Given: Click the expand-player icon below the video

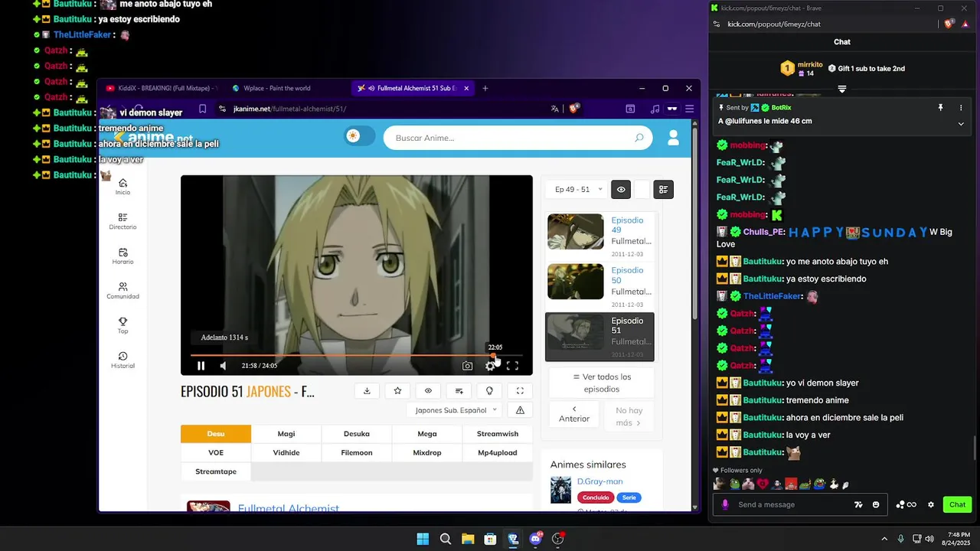Looking at the screenshot, I should [x=520, y=390].
